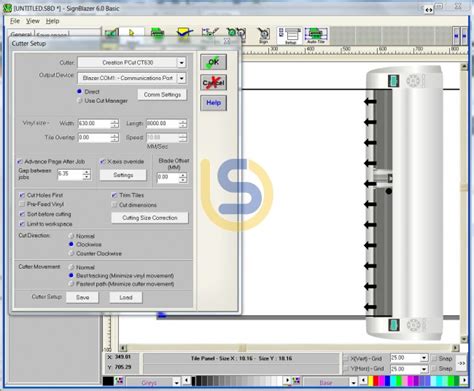Image resolution: width=474 pixels, height=391 pixels.
Task: Save the cutter setup
Action: tap(82, 297)
